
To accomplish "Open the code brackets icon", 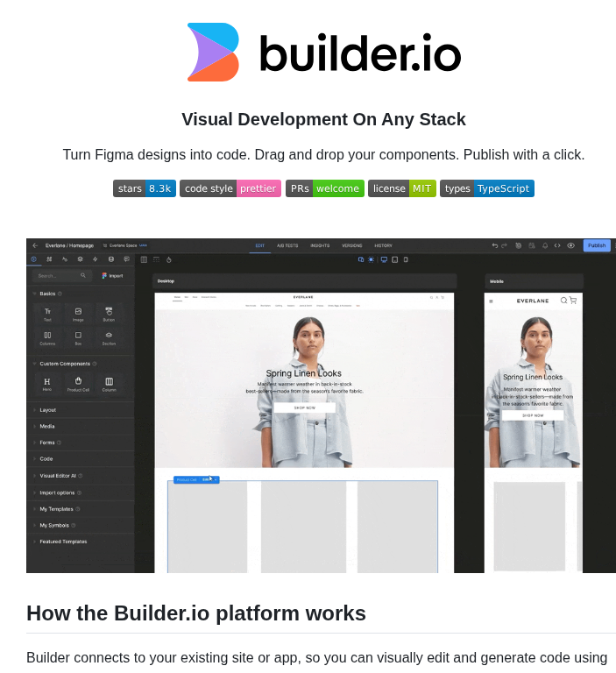I will 557,245.
